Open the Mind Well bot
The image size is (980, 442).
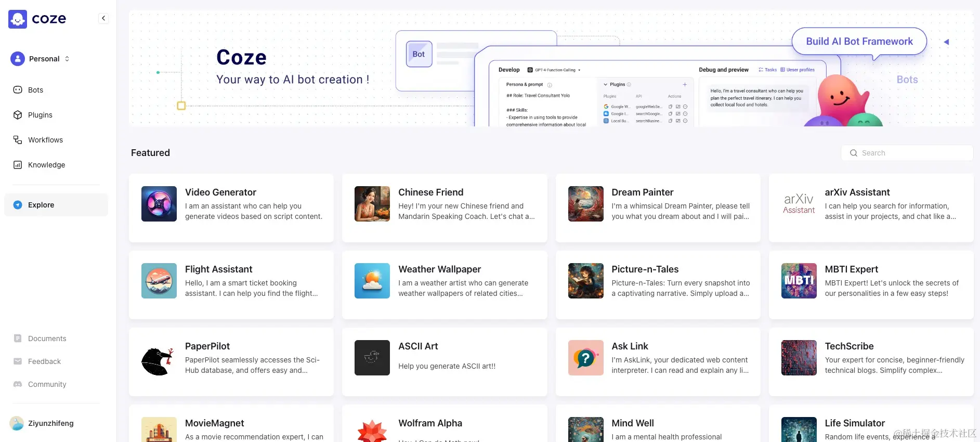(658, 423)
